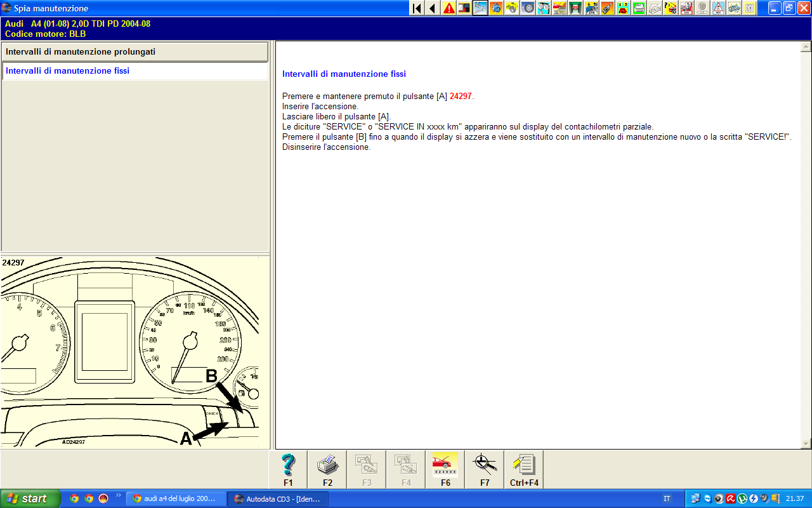Click the red 24297 figure reference link
Screen dimensions: 812x508
tap(461, 96)
